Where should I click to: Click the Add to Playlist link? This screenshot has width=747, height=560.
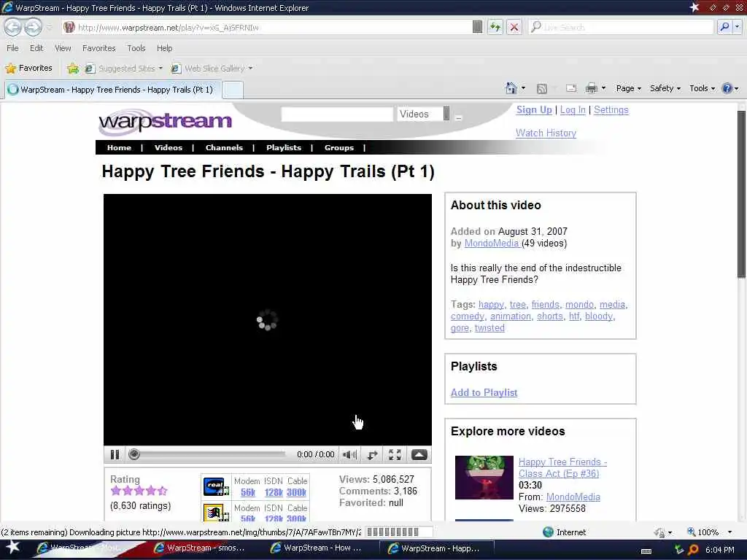(484, 392)
